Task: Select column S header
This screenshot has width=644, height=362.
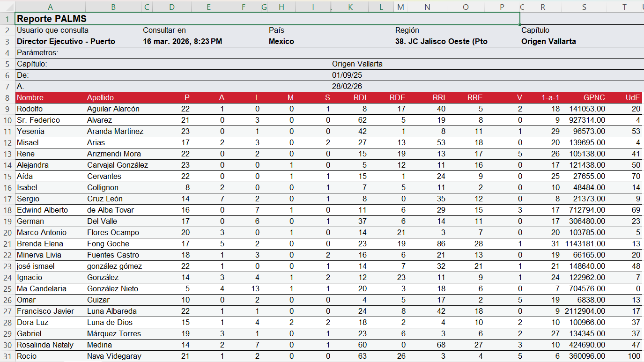Action: (x=584, y=7)
